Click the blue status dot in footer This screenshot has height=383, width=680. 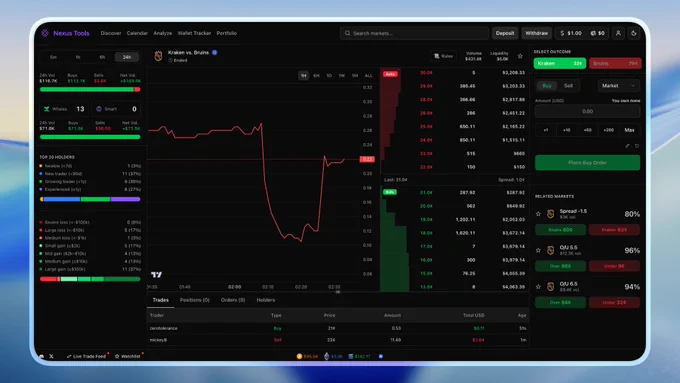click(x=381, y=356)
